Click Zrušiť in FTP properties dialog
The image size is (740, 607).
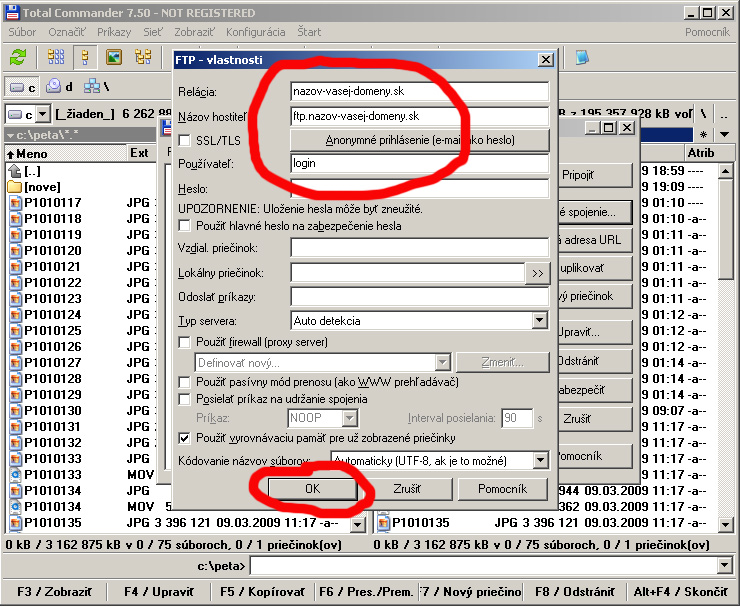[407, 489]
